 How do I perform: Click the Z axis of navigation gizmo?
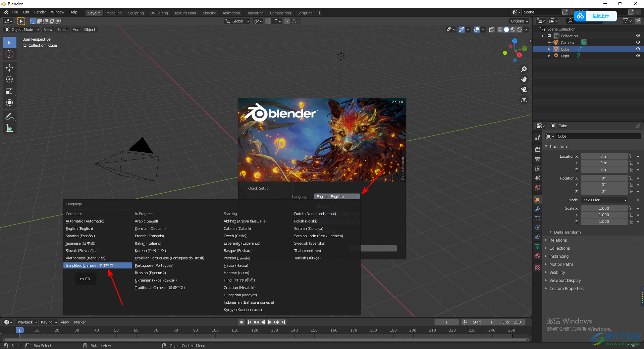pos(515,41)
